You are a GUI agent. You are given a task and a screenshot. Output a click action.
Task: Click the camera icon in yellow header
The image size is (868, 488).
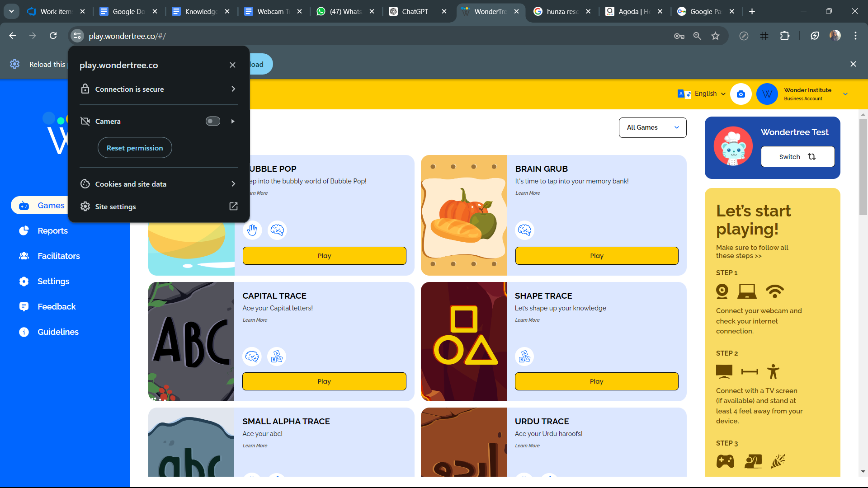pos(741,94)
